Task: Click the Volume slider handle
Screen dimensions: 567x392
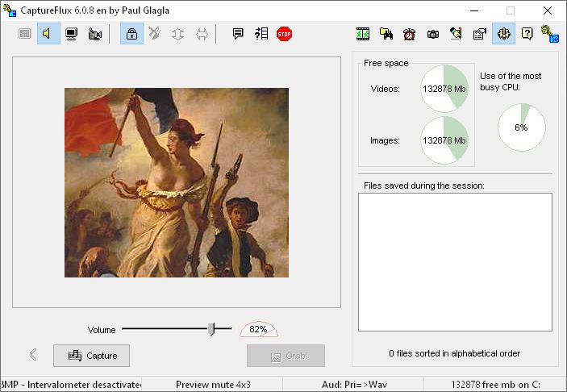Action: coord(211,329)
